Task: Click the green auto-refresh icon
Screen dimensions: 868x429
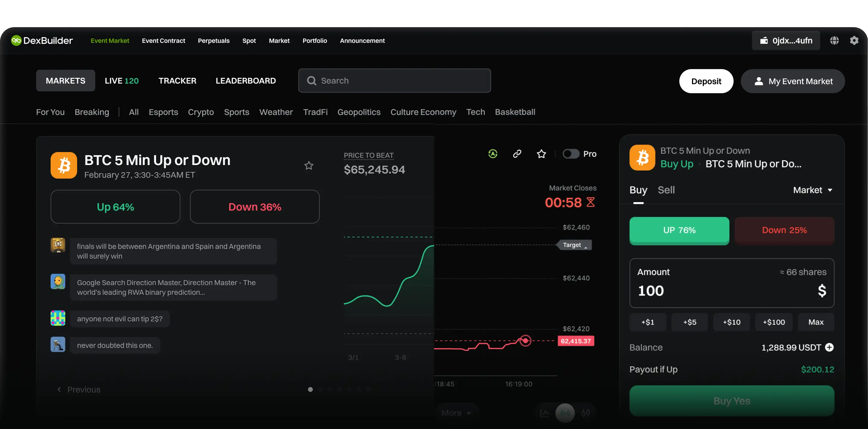Action: [493, 154]
